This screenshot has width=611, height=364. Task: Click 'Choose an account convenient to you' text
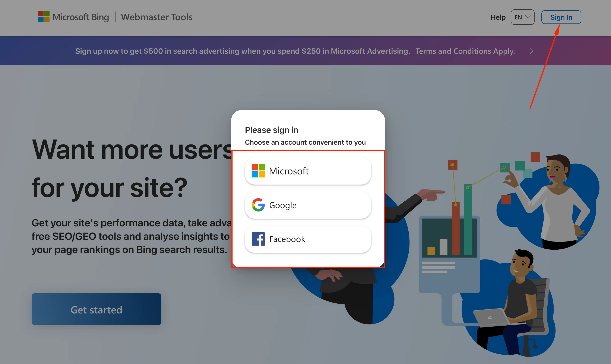point(305,142)
